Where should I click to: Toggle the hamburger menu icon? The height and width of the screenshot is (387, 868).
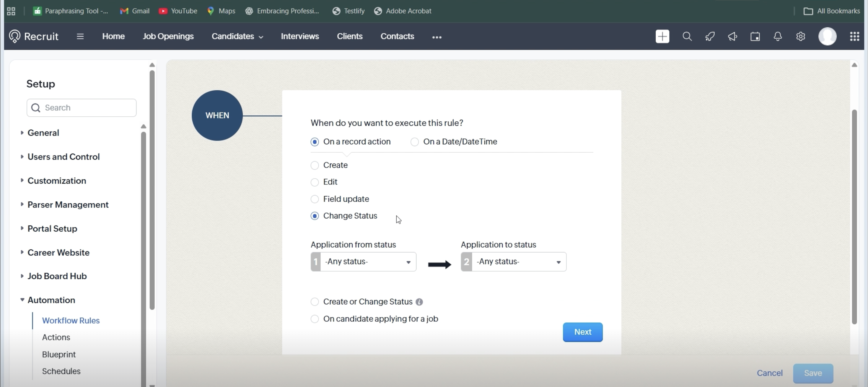pyautogui.click(x=80, y=36)
